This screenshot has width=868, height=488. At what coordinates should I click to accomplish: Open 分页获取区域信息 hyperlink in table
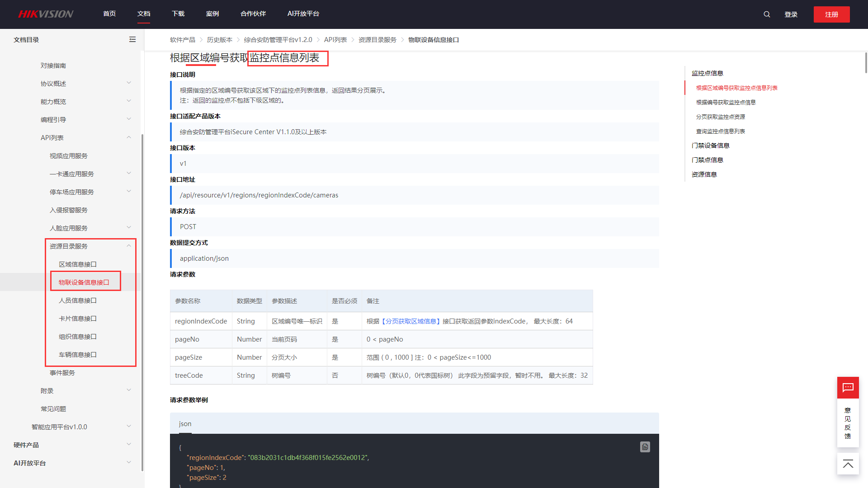pos(411,321)
